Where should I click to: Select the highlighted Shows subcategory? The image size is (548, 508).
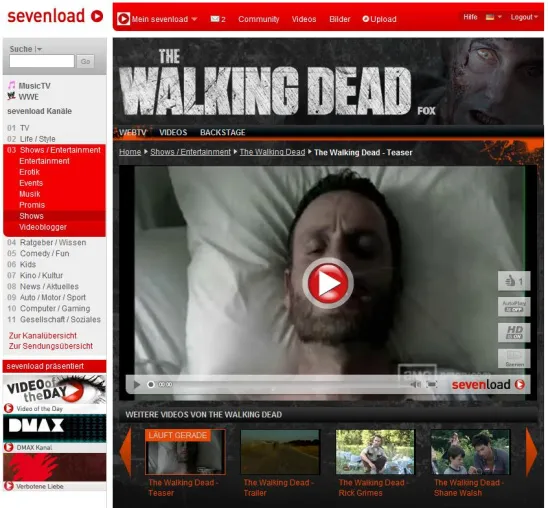click(54, 216)
